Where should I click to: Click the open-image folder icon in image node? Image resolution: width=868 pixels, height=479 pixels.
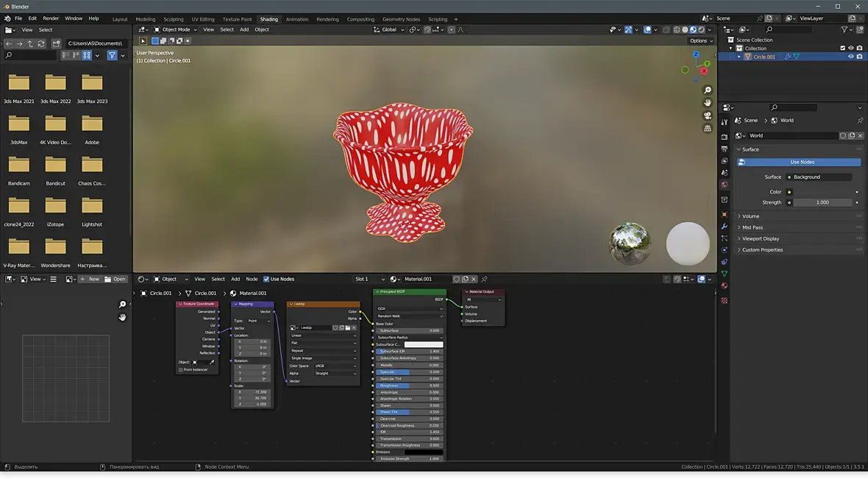pos(348,327)
